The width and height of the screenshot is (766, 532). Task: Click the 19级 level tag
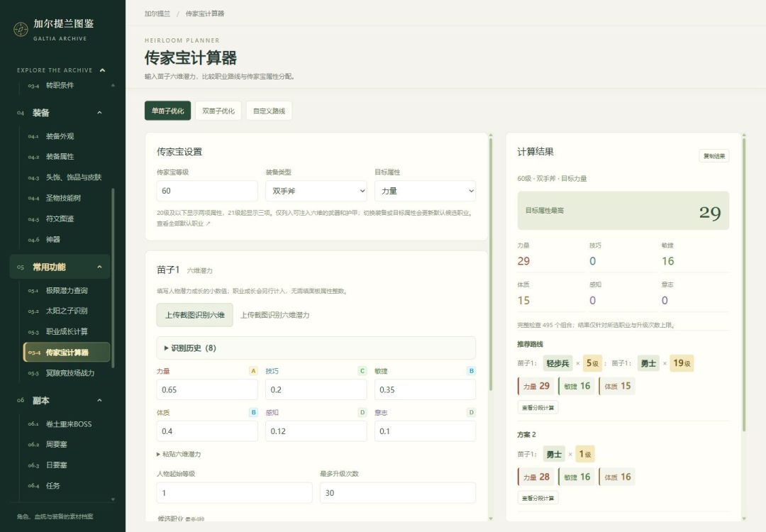[x=682, y=363]
